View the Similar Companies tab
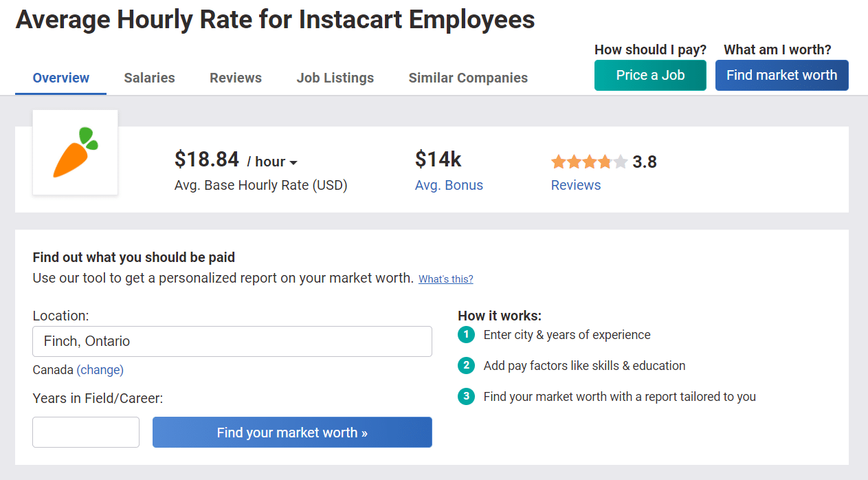 468,78
